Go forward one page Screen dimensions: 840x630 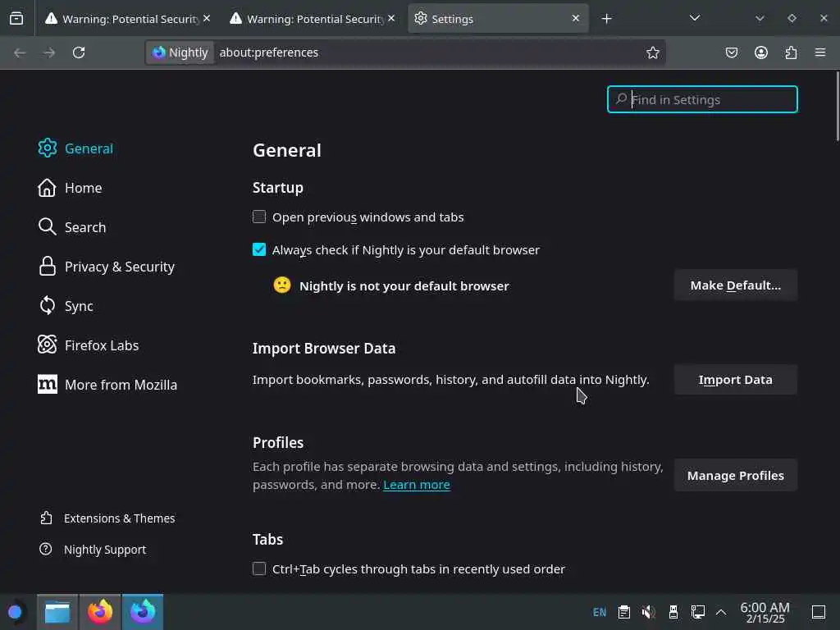pyautogui.click(x=49, y=52)
